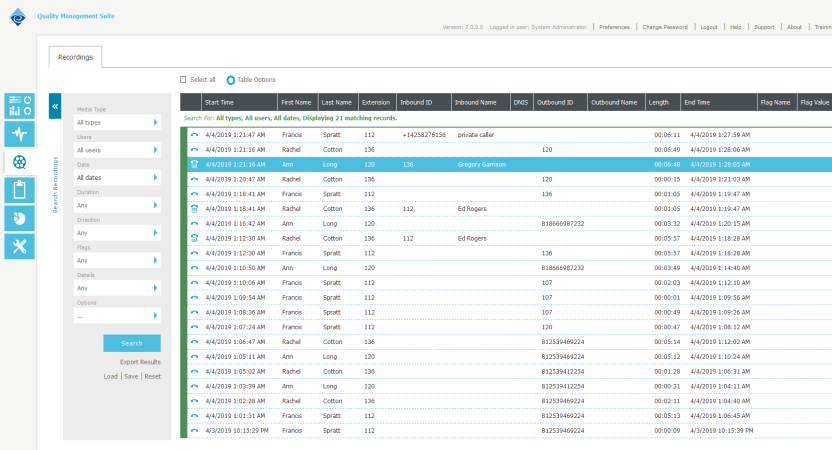Screen dimensions: 832x450
Task: Click the Export Results link
Action: point(140,362)
